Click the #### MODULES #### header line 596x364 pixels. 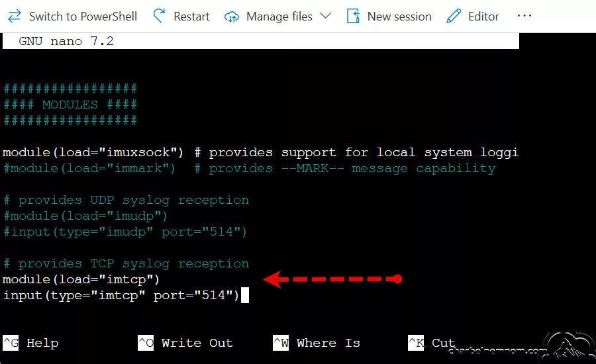(70, 105)
